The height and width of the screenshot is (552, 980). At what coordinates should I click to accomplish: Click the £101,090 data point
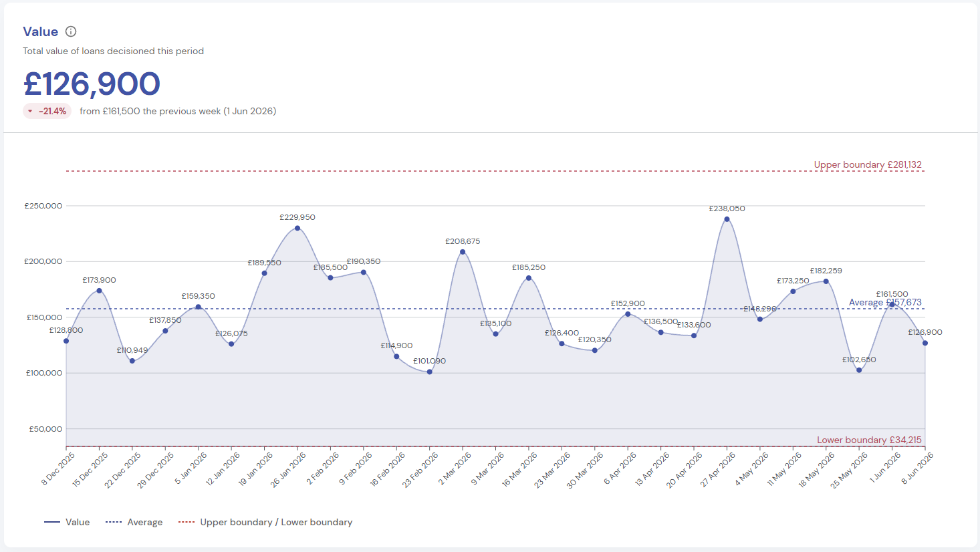[x=430, y=372]
